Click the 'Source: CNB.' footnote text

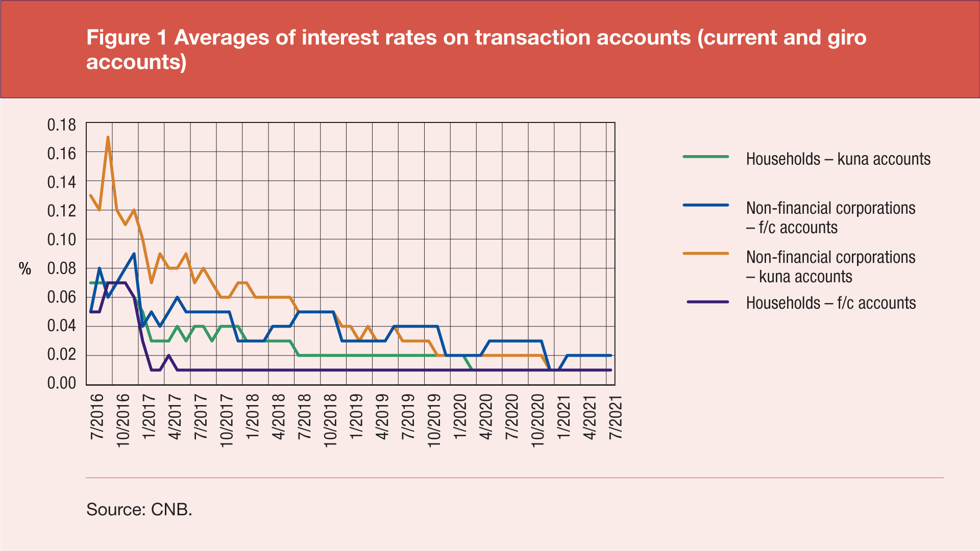139,509
